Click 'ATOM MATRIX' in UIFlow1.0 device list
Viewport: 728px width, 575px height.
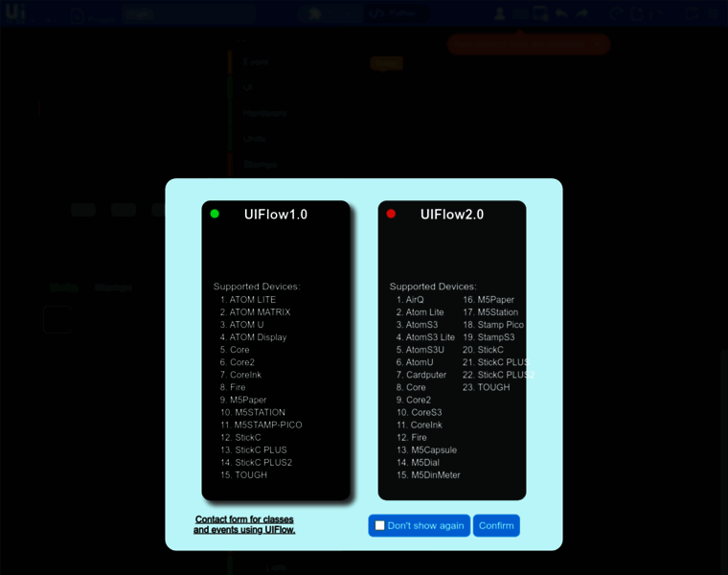(260, 312)
